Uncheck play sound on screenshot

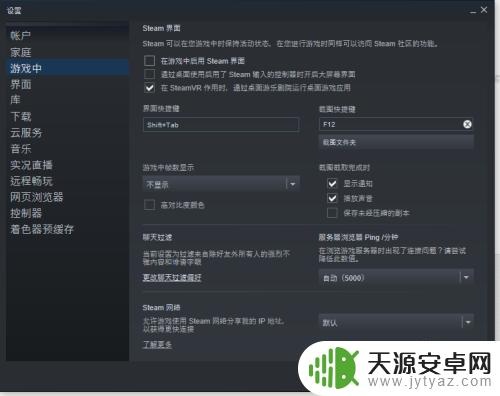point(332,198)
